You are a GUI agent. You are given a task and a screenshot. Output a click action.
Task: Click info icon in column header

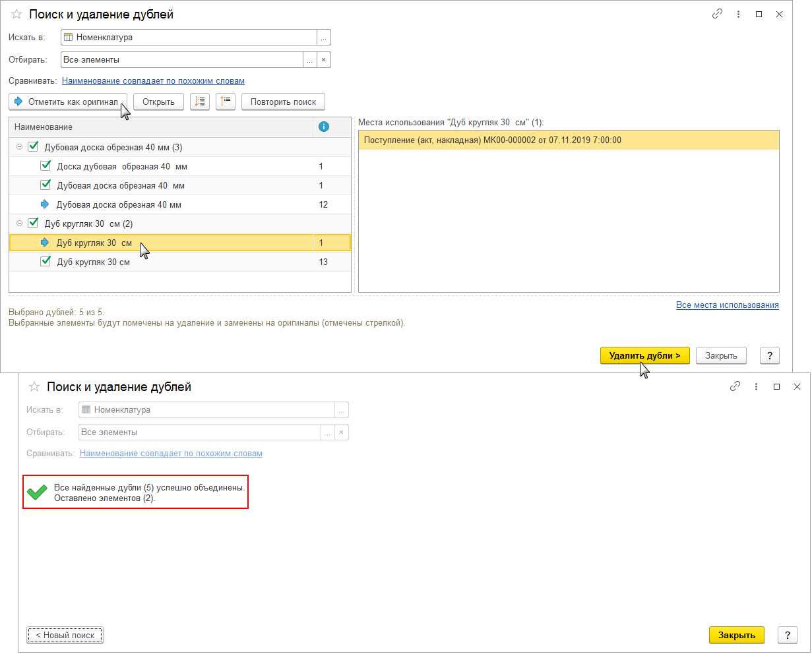tap(323, 127)
